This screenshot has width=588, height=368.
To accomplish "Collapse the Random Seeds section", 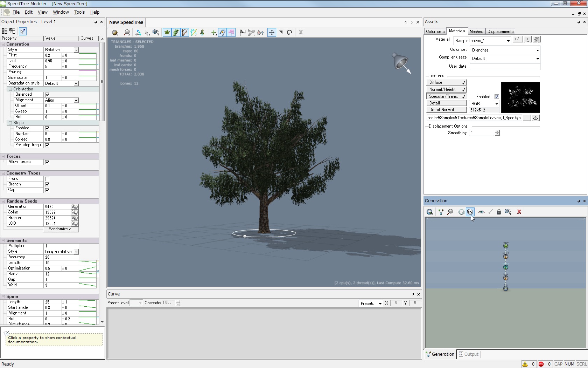I will point(3,201).
